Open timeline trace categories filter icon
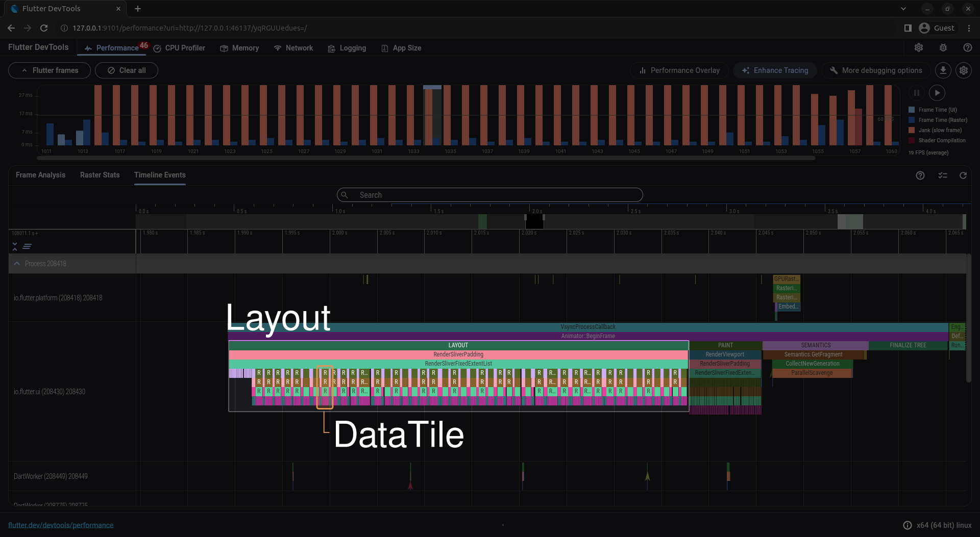Screen dimensions: 980x537 coord(942,175)
